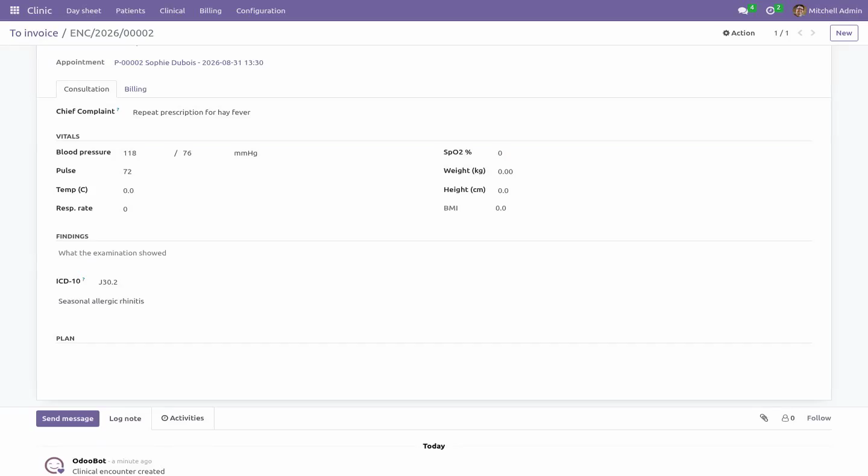The image size is (868, 476).
Task: Click the Findings examination text area
Action: tap(434, 253)
